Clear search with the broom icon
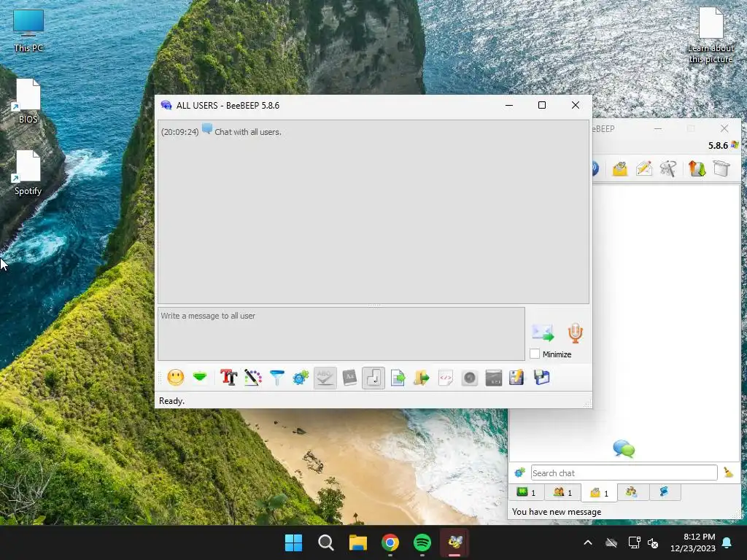The width and height of the screenshot is (747, 560). (x=729, y=472)
